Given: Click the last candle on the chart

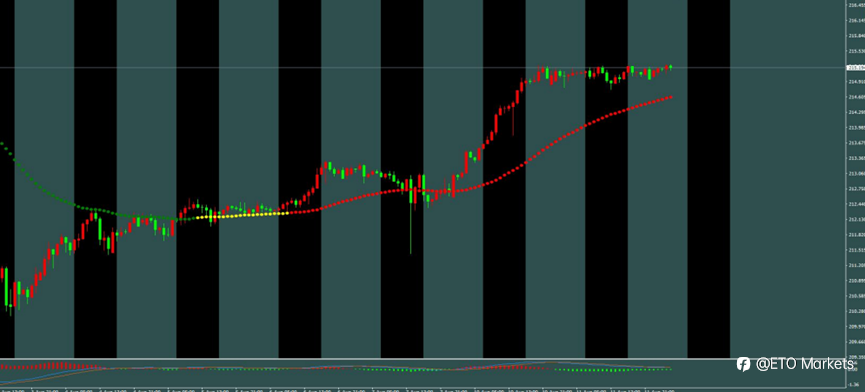Looking at the screenshot, I should 670,67.
